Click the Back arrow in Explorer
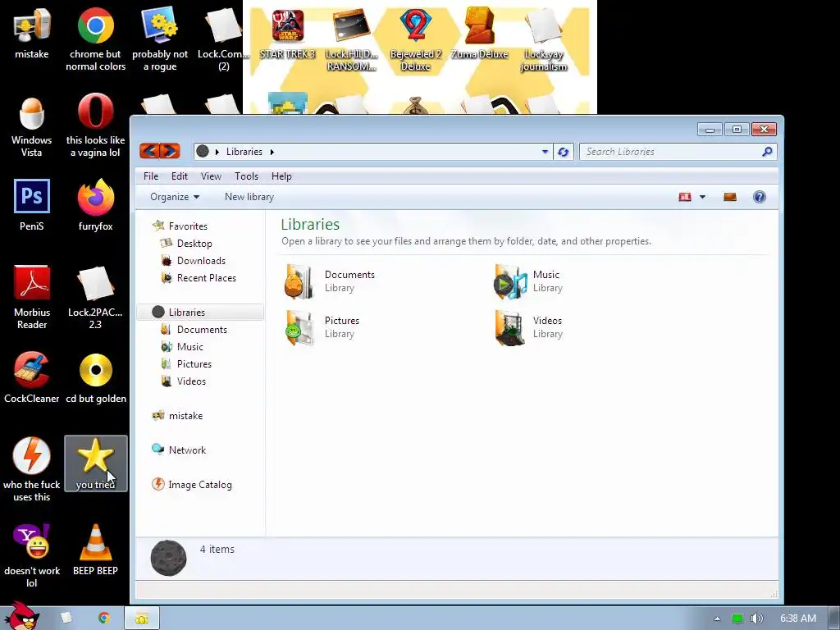Viewport: 840px width, 630px height. 149,151
